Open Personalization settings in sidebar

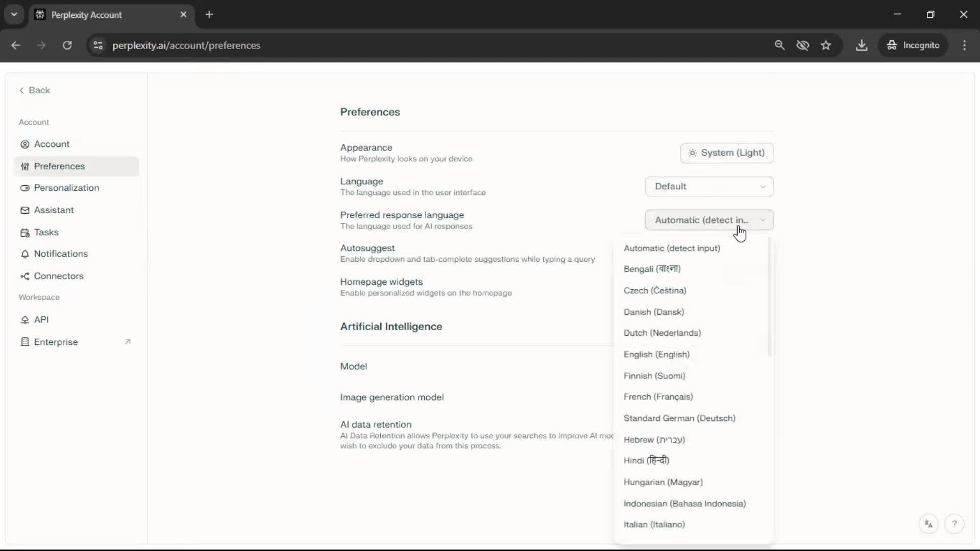[66, 188]
